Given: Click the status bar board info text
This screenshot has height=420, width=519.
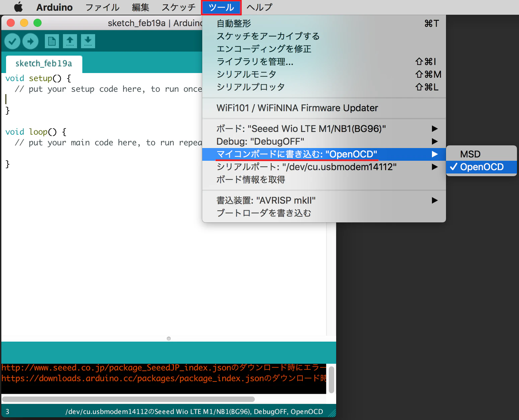Looking at the screenshot, I should click(194, 412).
